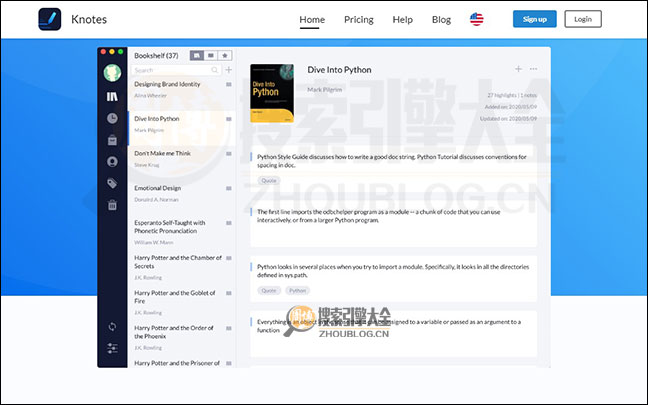Viewport: 648px width, 405px height.
Task: Select Harry Potter and the Chamber of Secrets
Action: 182,267
